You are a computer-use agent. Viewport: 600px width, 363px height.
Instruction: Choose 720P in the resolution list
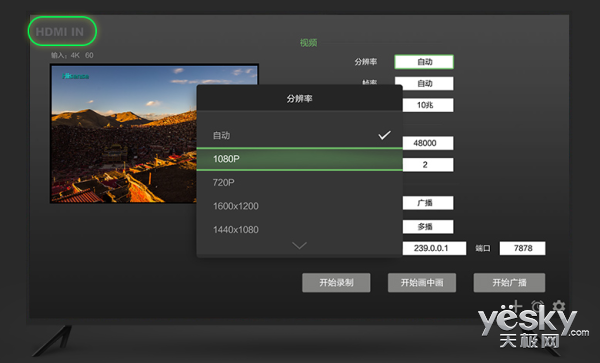(300, 182)
